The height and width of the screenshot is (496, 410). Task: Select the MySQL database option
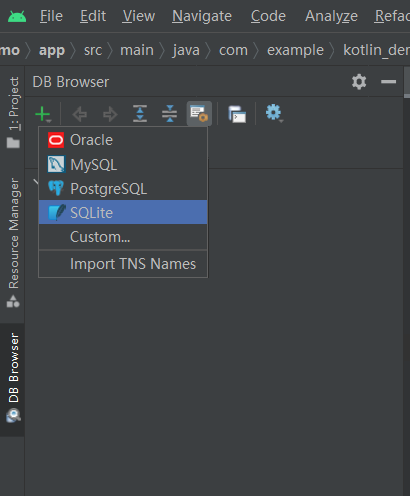pos(123,164)
